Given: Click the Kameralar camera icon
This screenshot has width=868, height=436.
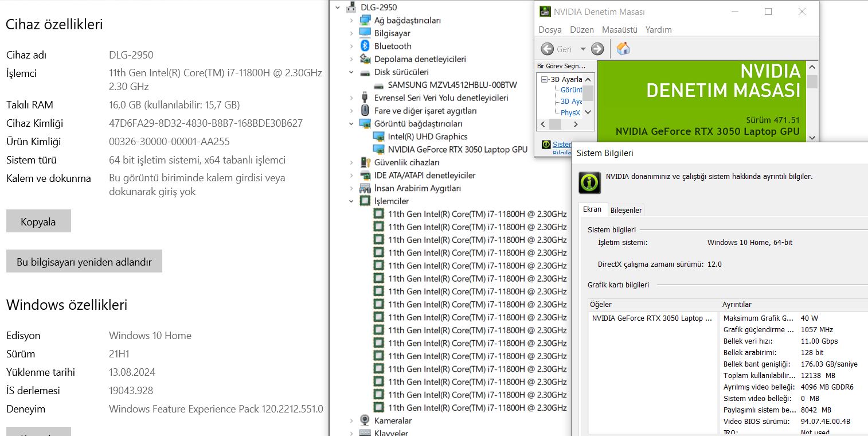Looking at the screenshot, I should click(x=365, y=421).
